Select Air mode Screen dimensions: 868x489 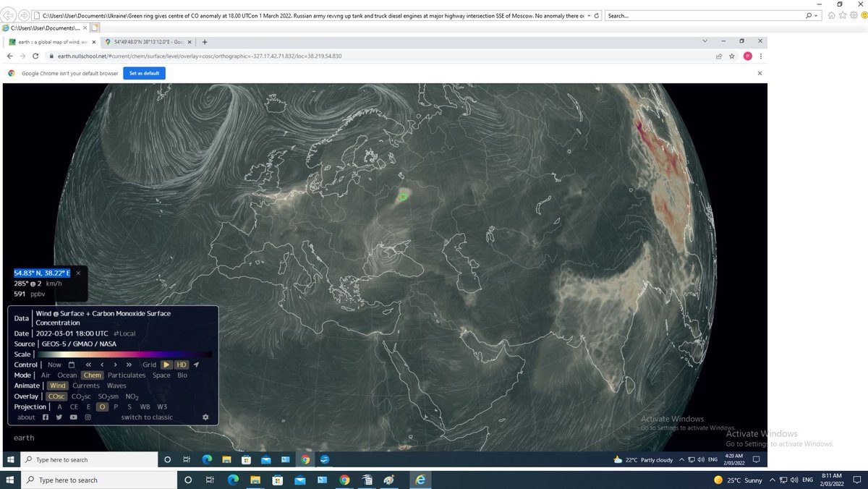46,375
